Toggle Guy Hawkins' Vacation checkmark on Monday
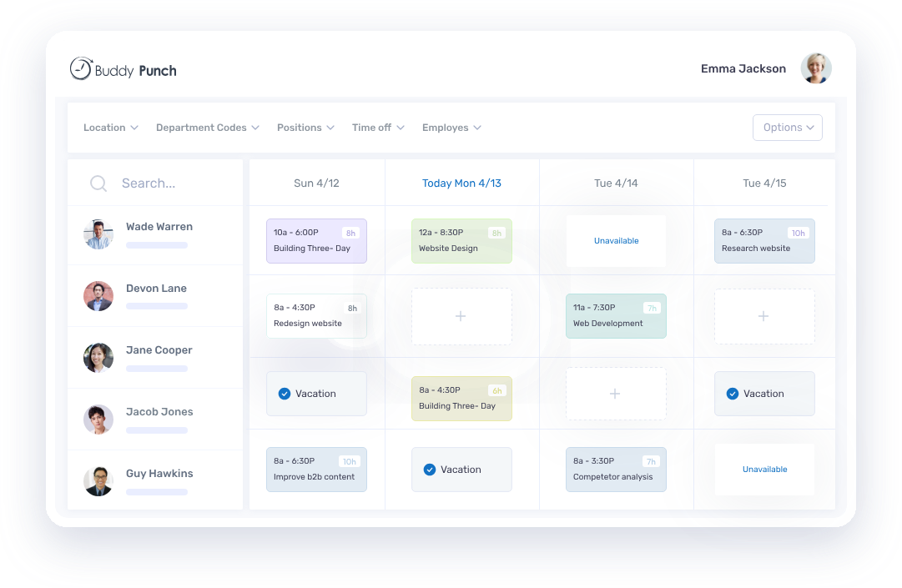The height and width of the screenshot is (588, 902). [430, 470]
